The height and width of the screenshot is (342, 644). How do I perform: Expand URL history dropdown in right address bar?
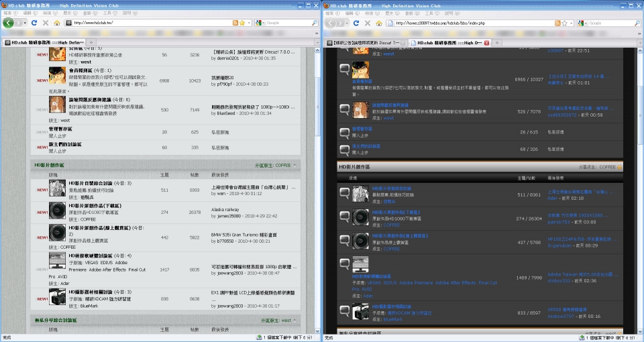coord(572,23)
